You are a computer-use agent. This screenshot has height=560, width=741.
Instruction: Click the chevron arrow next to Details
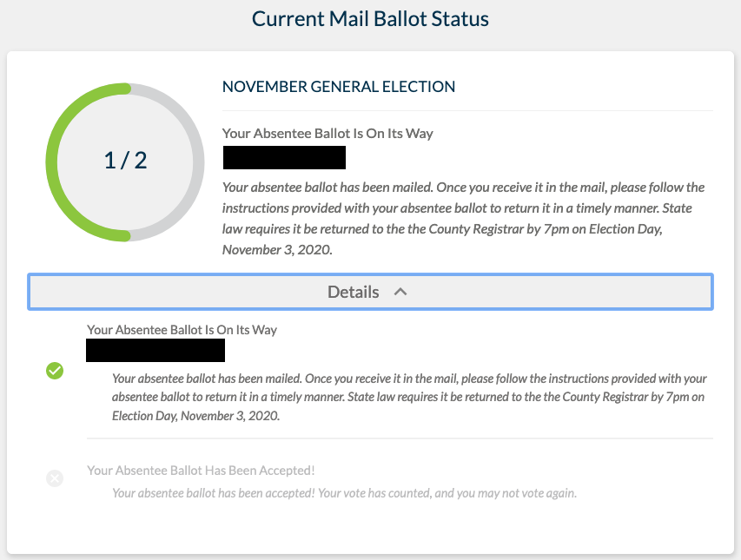click(x=400, y=292)
